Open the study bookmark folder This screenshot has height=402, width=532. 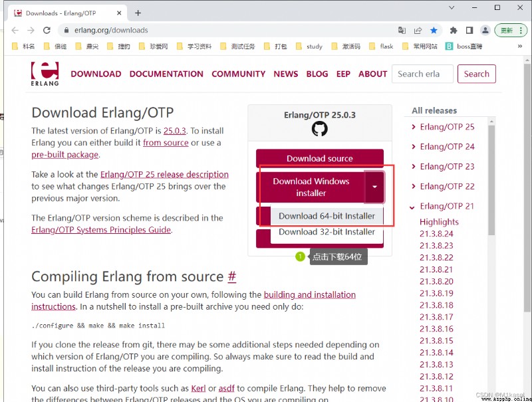pyautogui.click(x=309, y=46)
